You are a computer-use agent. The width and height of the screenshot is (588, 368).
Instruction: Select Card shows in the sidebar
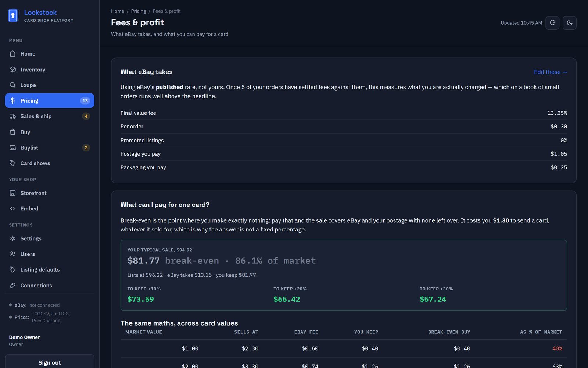click(50, 163)
